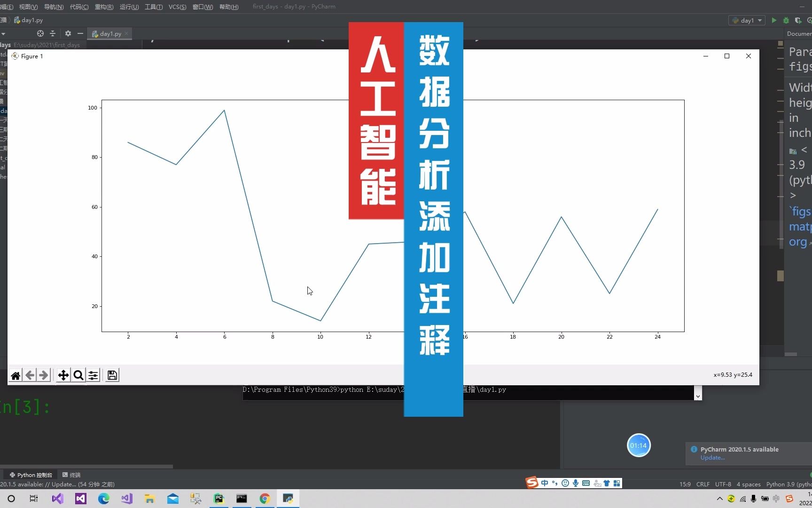Switch to command prompt window on taskbar
Image resolution: width=812 pixels, height=508 pixels.
coord(242,499)
